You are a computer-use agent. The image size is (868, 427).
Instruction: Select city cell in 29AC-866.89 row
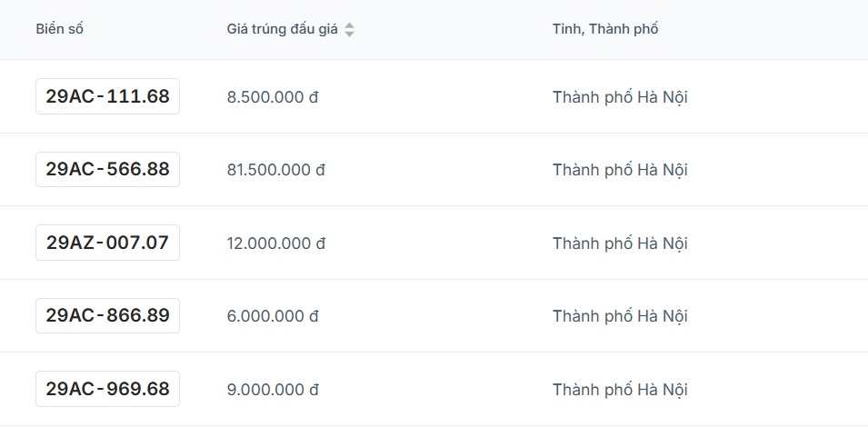point(620,316)
